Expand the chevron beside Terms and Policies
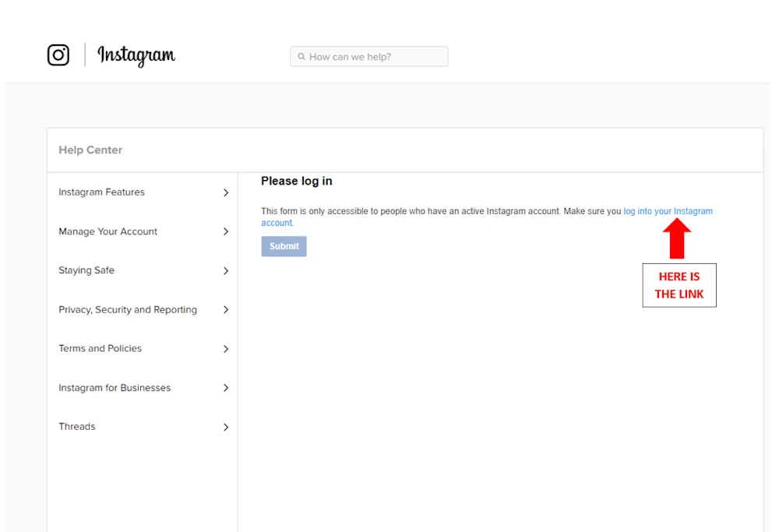Viewport: 779px width, 532px height. pyautogui.click(x=226, y=349)
